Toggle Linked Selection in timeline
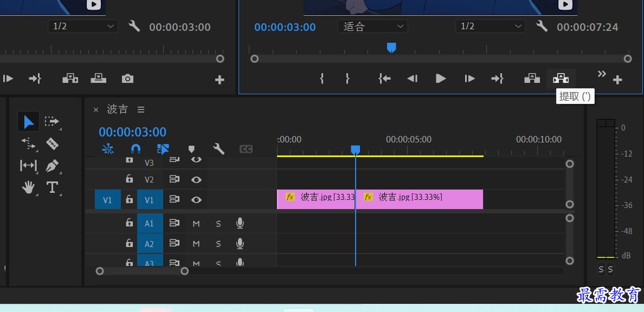 pyautogui.click(x=163, y=148)
